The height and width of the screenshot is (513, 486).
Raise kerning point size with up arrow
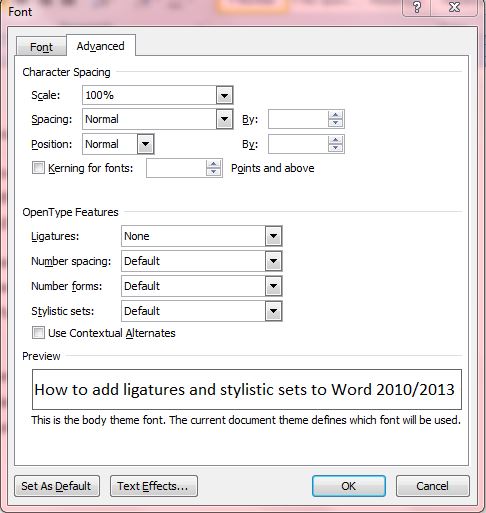tap(213, 164)
